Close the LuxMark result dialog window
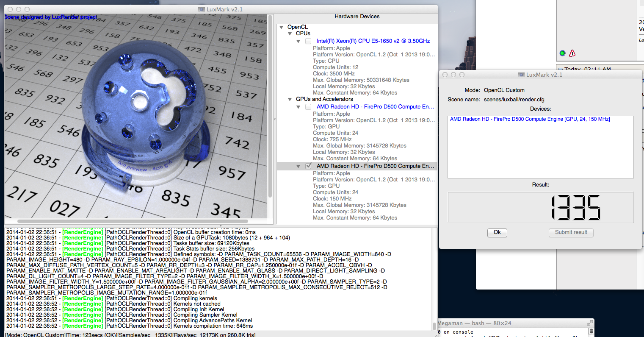 tap(445, 75)
